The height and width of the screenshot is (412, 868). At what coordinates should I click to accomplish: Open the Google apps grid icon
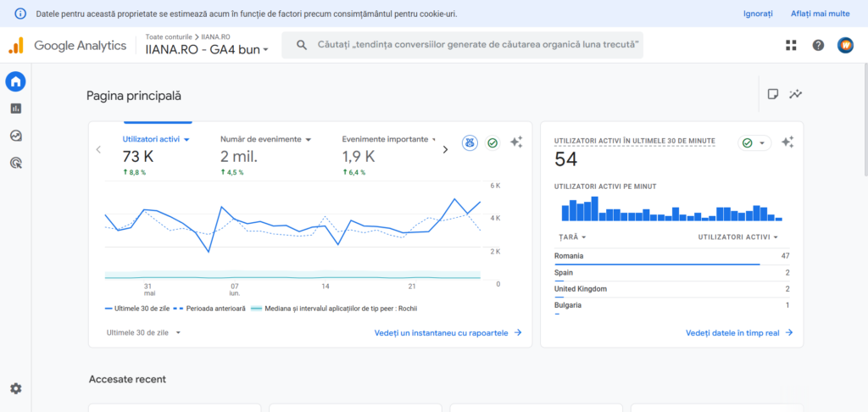tap(791, 46)
